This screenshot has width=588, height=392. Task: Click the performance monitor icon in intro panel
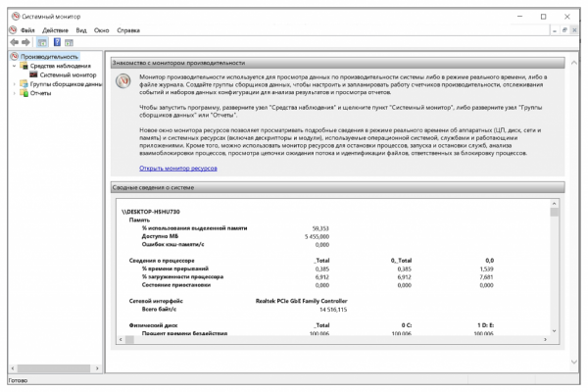[x=123, y=81]
